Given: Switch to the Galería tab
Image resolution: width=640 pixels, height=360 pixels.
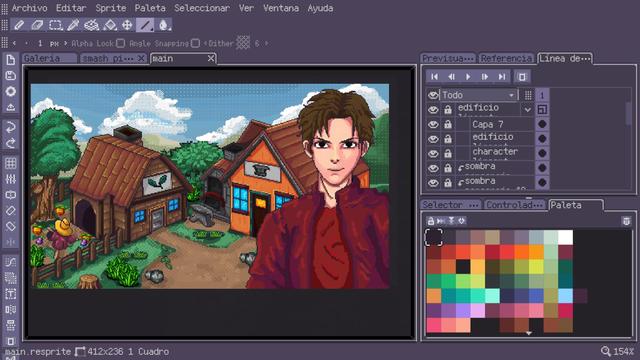Looking at the screenshot, I should tap(49, 58).
